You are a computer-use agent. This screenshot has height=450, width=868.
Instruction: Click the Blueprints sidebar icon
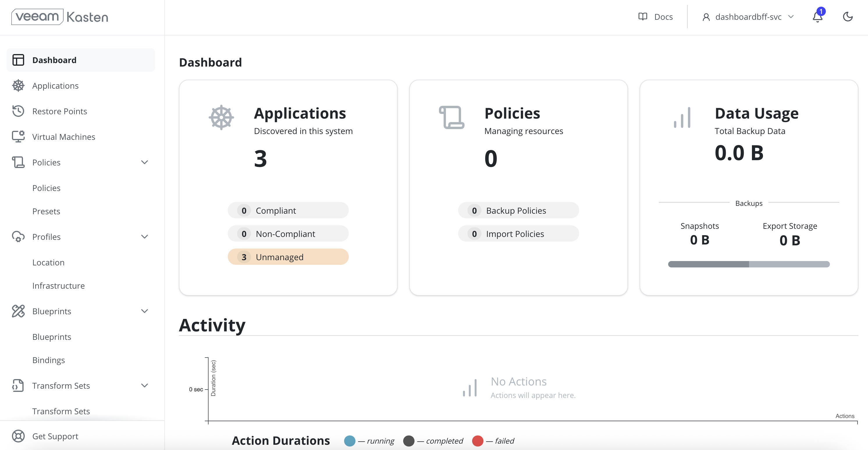click(18, 311)
